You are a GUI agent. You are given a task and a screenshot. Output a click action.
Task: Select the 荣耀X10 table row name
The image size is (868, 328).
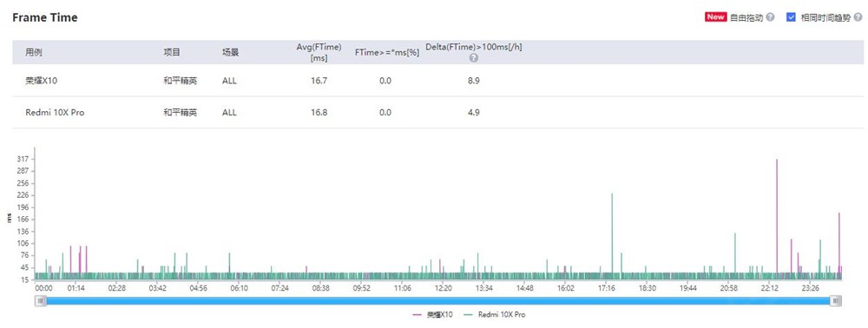coord(42,81)
